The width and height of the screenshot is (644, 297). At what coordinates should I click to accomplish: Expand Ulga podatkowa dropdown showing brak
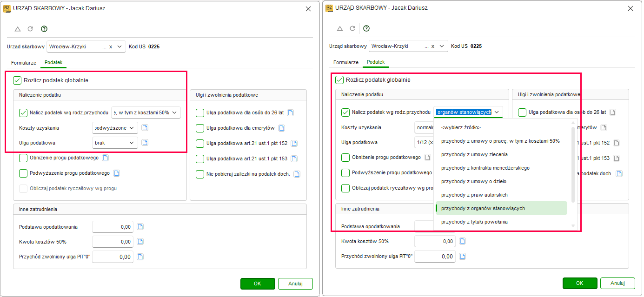[115, 143]
